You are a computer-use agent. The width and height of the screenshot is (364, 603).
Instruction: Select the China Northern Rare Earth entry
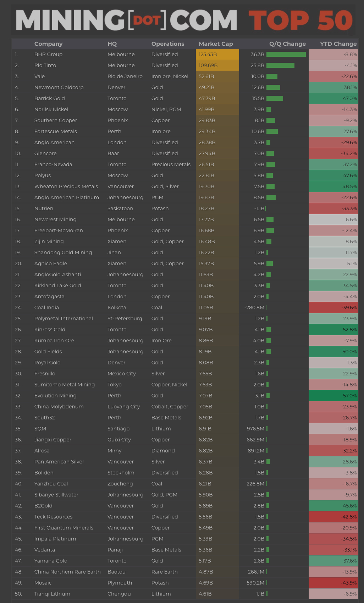tap(67, 572)
